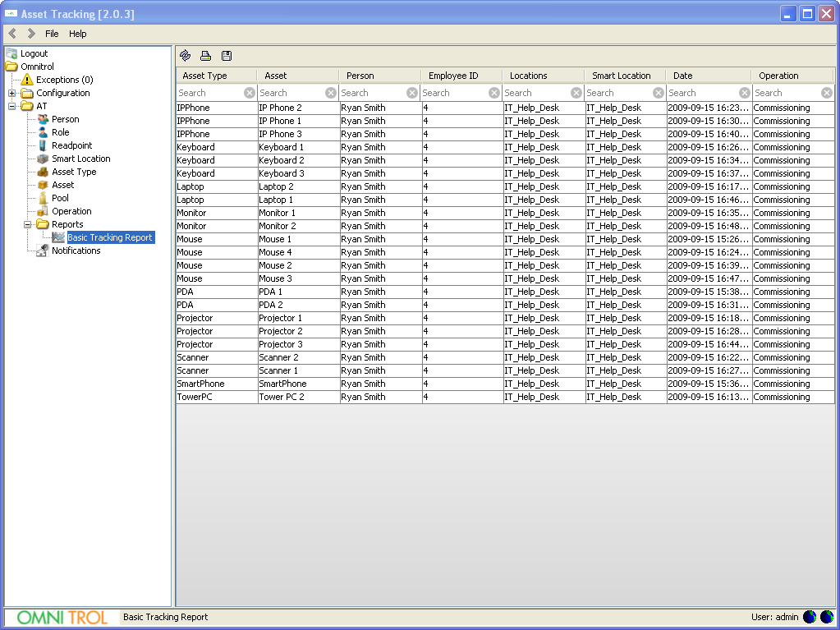Select the Readpoint tree item
This screenshot has width=840, height=630.
[x=71, y=145]
